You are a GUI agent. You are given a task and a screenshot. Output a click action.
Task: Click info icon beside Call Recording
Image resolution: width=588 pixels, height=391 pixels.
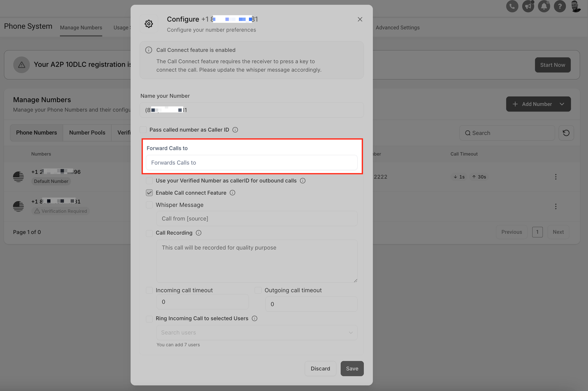point(198,233)
